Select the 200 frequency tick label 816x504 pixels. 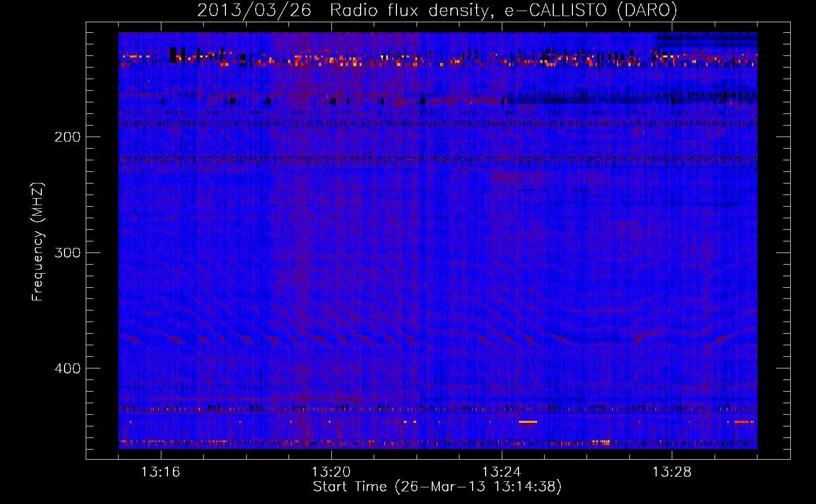click(68, 137)
